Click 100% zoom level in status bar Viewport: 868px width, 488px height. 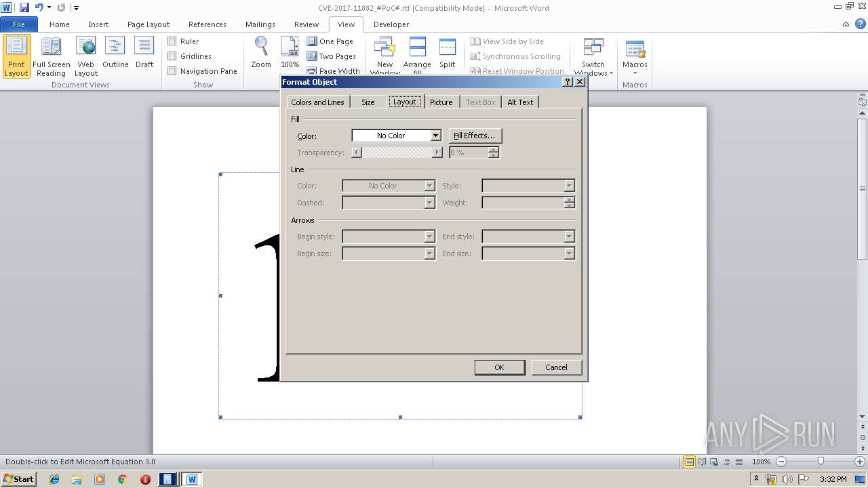tap(761, 462)
